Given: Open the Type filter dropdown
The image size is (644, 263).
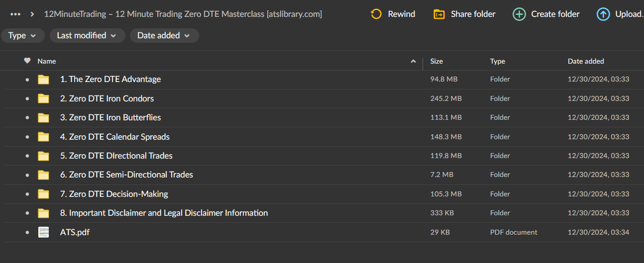Looking at the screenshot, I should pos(22,35).
